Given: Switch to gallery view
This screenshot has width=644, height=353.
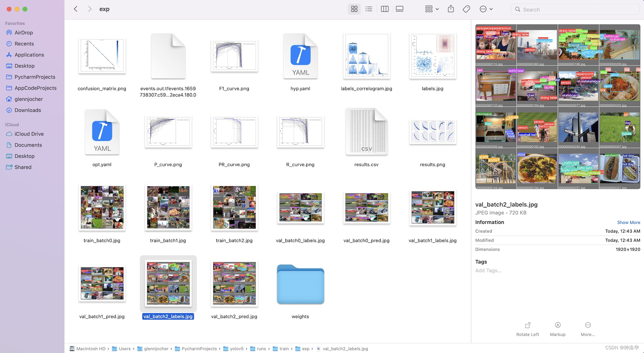Looking at the screenshot, I should (399, 9).
